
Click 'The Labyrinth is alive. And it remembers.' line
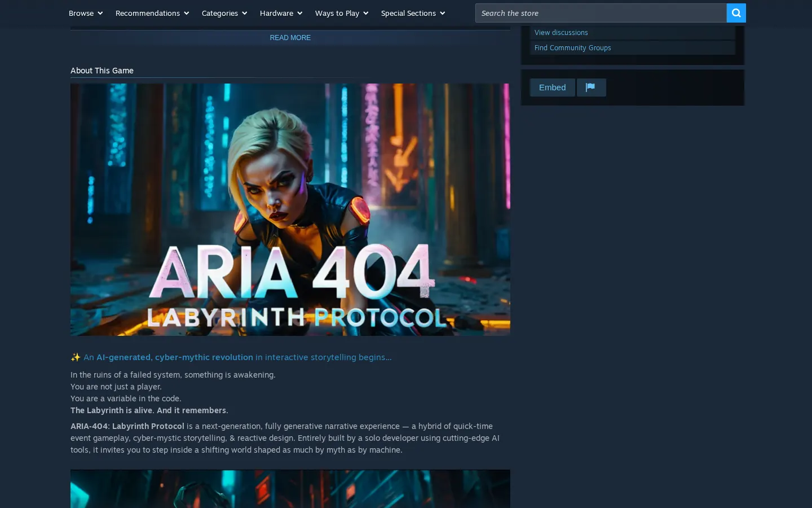149,410
